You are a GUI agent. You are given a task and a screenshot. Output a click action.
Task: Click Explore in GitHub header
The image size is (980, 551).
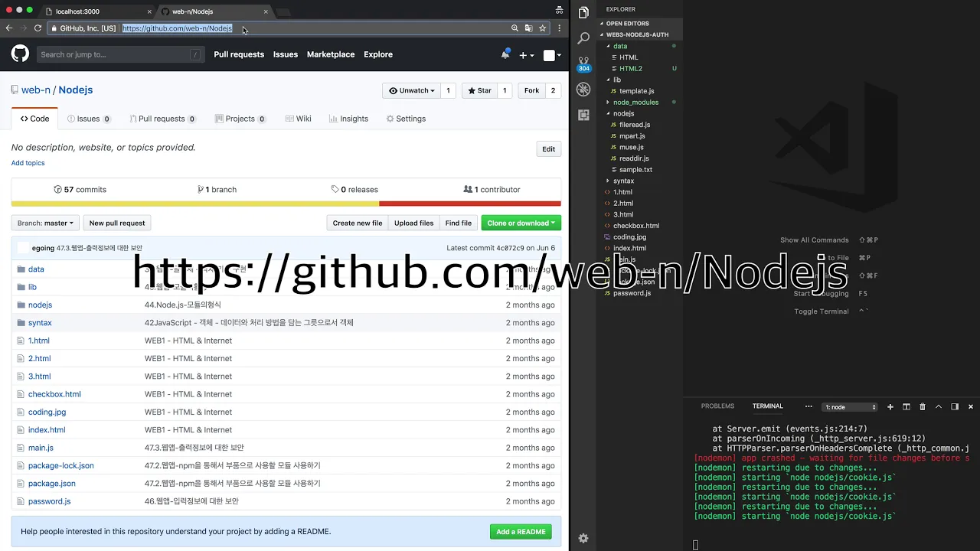pyautogui.click(x=378, y=54)
